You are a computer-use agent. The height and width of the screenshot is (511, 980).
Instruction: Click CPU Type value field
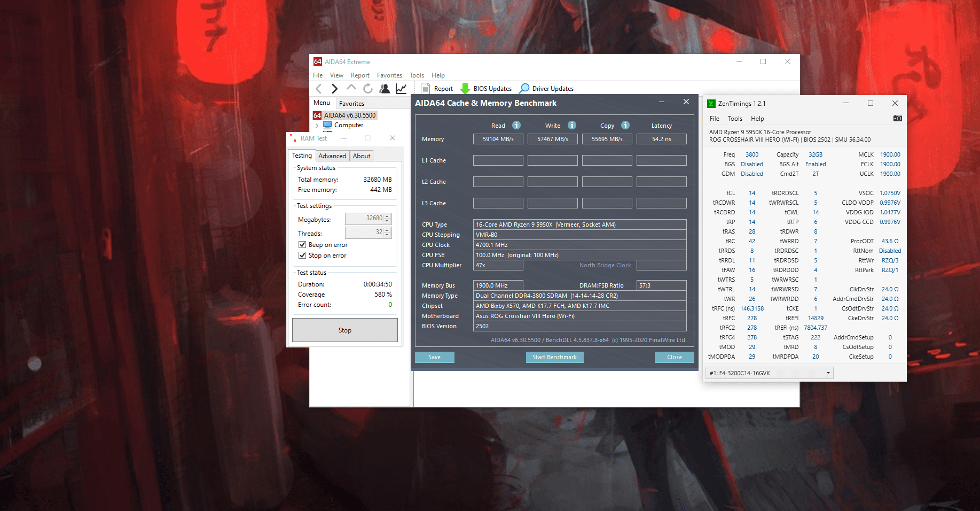580,224
